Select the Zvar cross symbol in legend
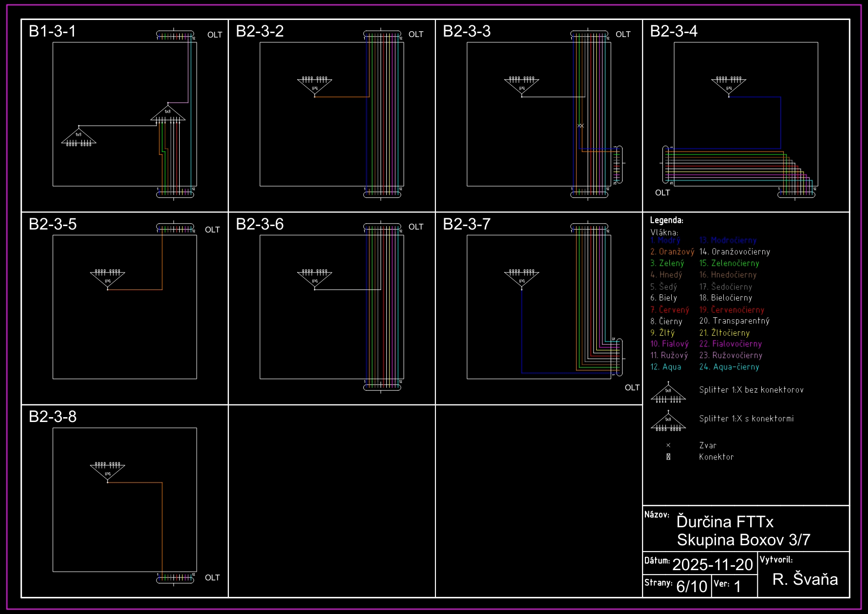The height and width of the screenshot is (614, 868). (668, 445)
